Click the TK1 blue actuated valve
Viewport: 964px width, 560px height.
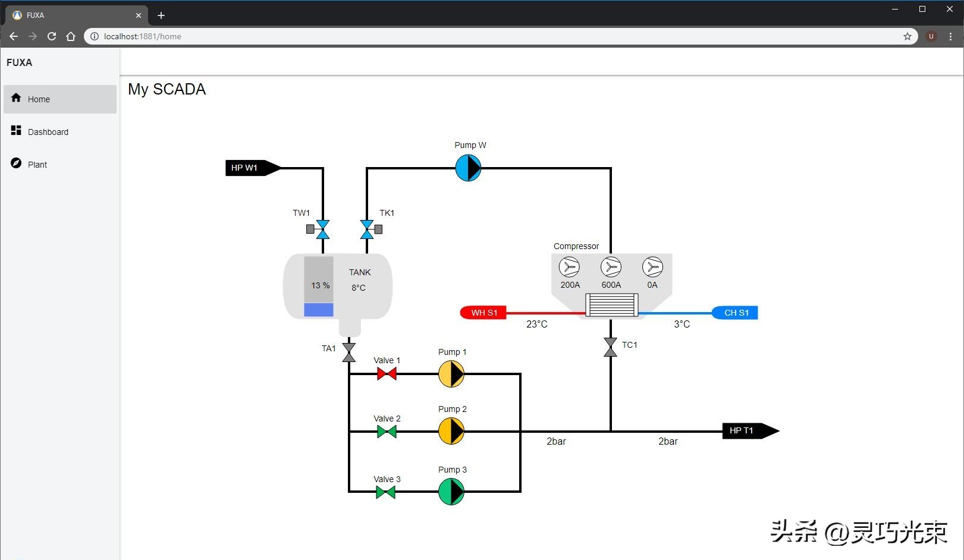pos(368,229)
